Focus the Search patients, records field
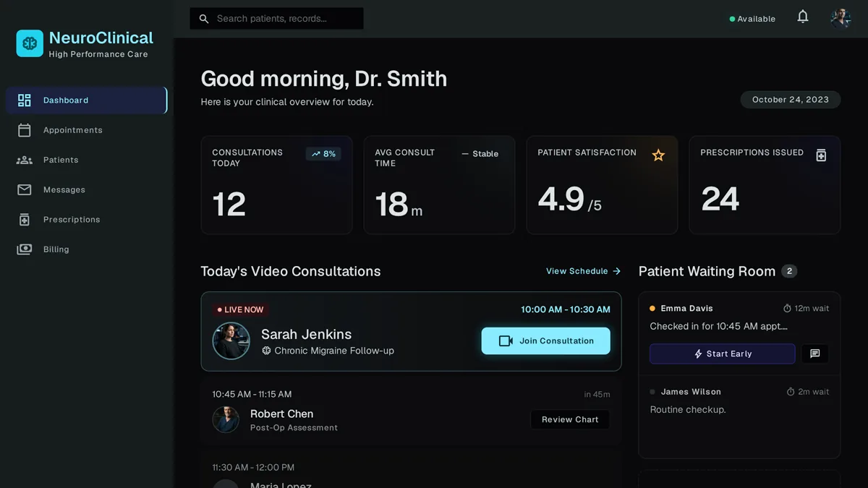Viewport: 868px width, 488px height. coord(277,19)
